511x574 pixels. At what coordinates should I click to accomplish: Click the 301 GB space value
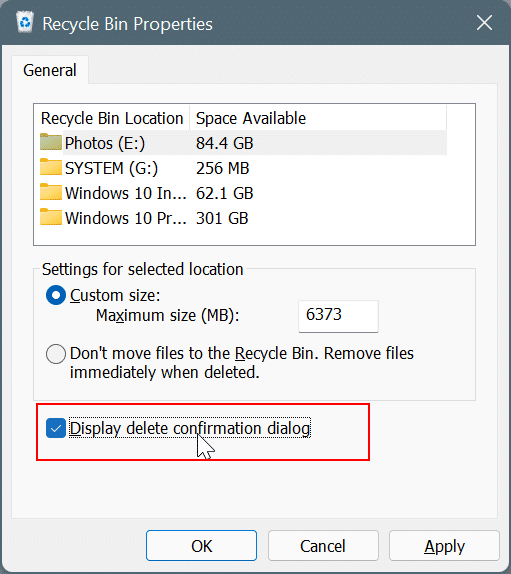coord(222,218)
